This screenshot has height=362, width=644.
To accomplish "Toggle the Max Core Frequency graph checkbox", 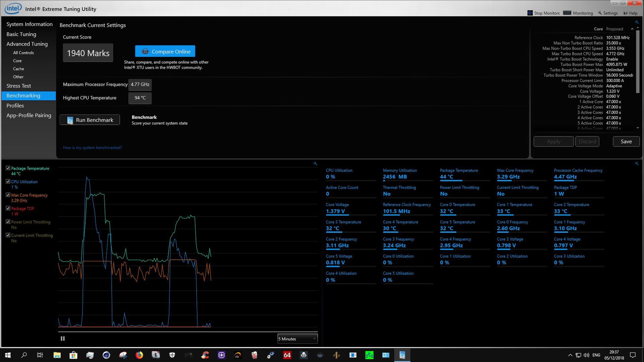I will [x=8, y=195].
